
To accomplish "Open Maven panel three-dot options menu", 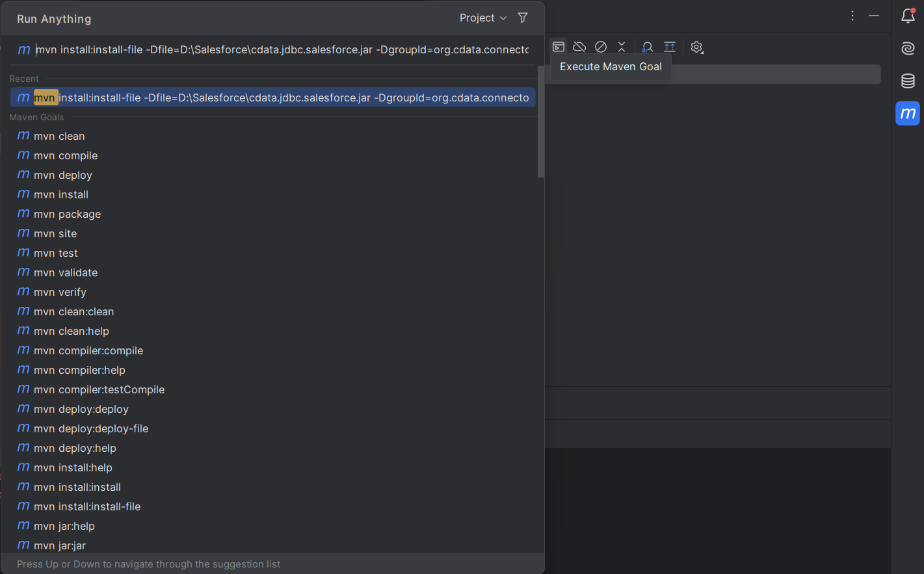I will tap(852, 16).
